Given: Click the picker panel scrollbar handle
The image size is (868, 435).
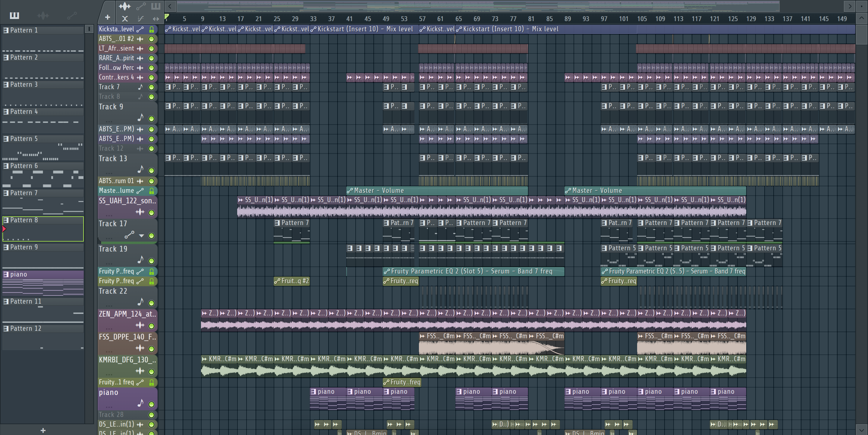Looking at the screenshot, I should [x=89, y=29].
